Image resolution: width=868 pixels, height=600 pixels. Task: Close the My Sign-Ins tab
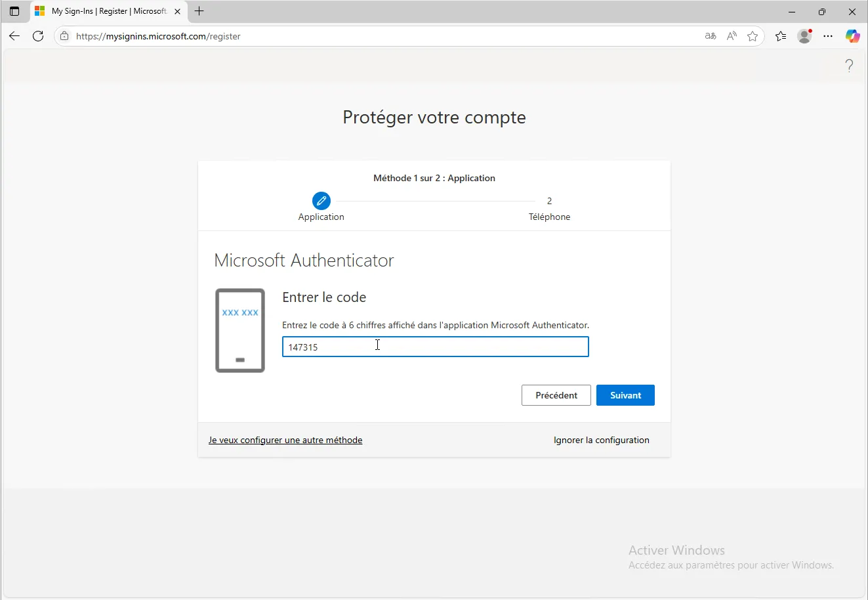point(177,11)
